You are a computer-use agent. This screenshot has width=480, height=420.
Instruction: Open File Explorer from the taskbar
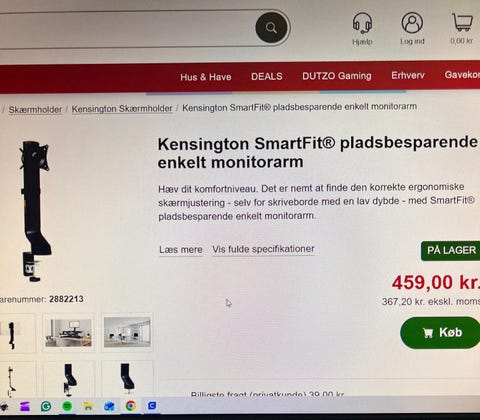coord(88,406)
